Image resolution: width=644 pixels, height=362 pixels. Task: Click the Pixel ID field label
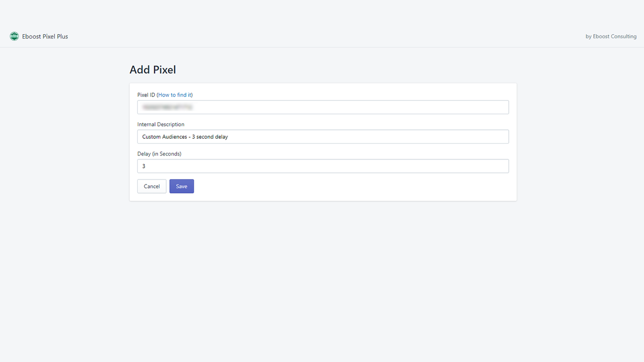146,95
